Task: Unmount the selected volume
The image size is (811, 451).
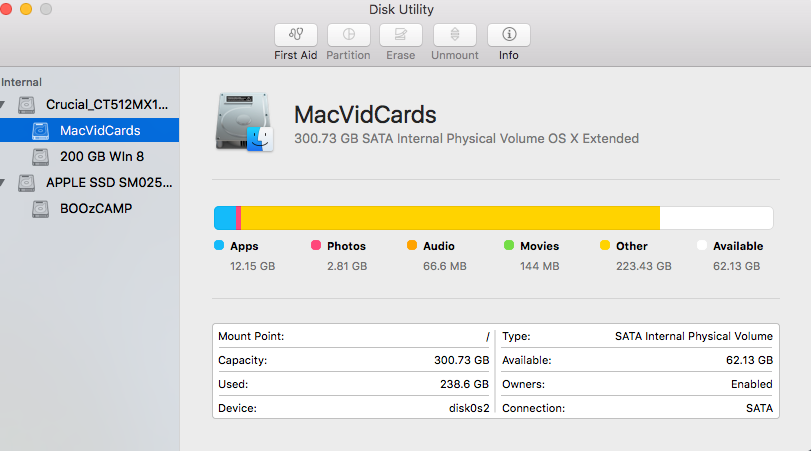Action: click(x=455, y=35)
